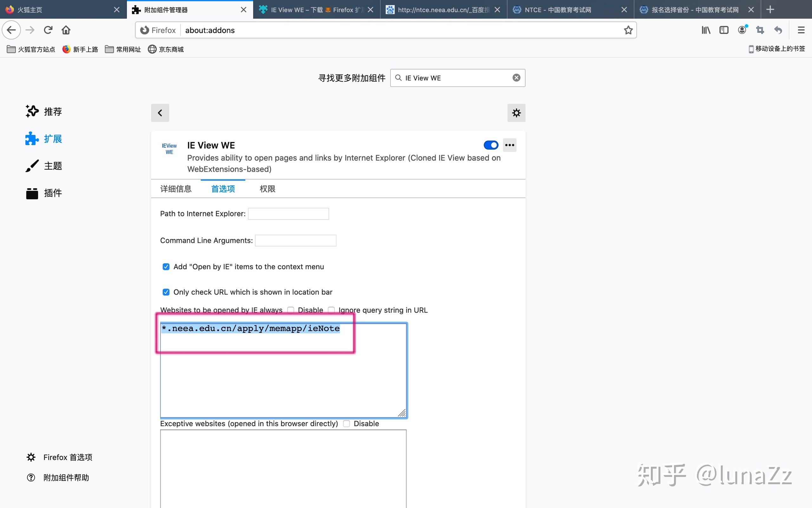Close the 附加组件管理器 tab
Viewport: 812px width, 508px height.
click(244, 10)
